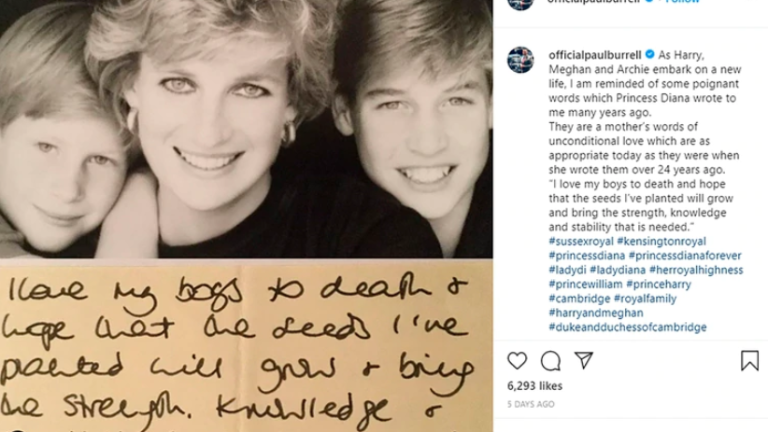This screenshot has height=432, width=768.
Task: Open the #princeharry hashtag
Action: pos(658,284)
